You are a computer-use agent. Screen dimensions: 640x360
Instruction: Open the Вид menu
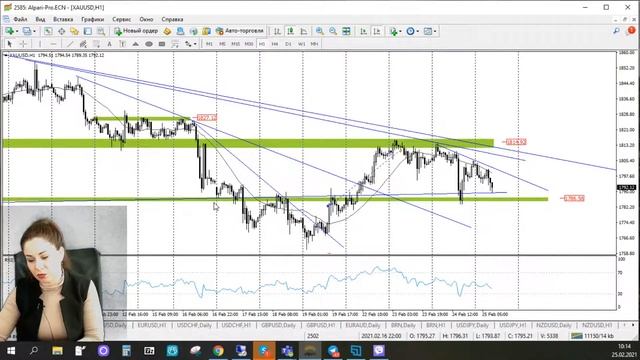(x=40, y=19)
